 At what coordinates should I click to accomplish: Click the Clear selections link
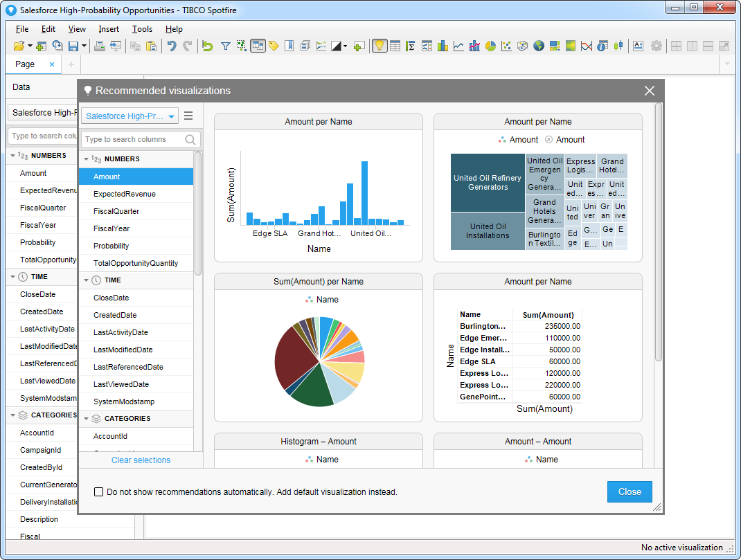click(x=141, y=460)
